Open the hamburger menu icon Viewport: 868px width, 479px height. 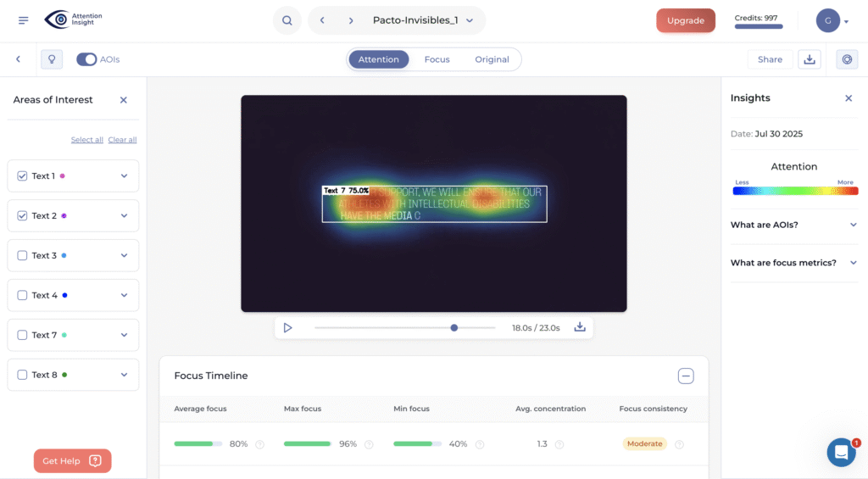(x=23, y=20)
